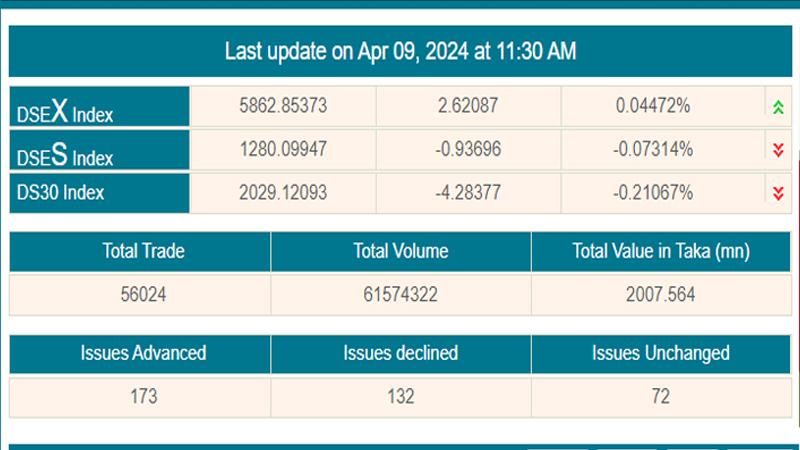Screen dimensions: 800x450
Task: Select the DSES value 1280.09947
Action: 282,149
